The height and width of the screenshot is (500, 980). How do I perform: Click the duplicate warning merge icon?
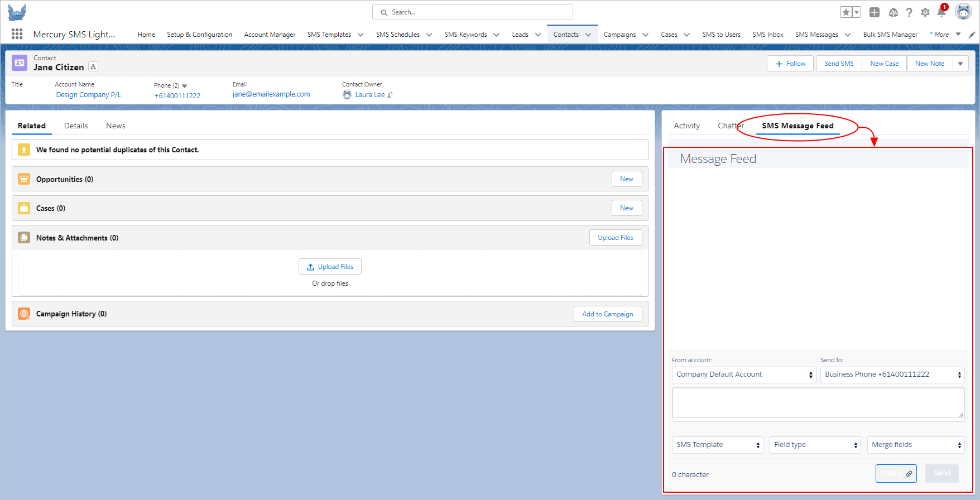coord(24,150)
